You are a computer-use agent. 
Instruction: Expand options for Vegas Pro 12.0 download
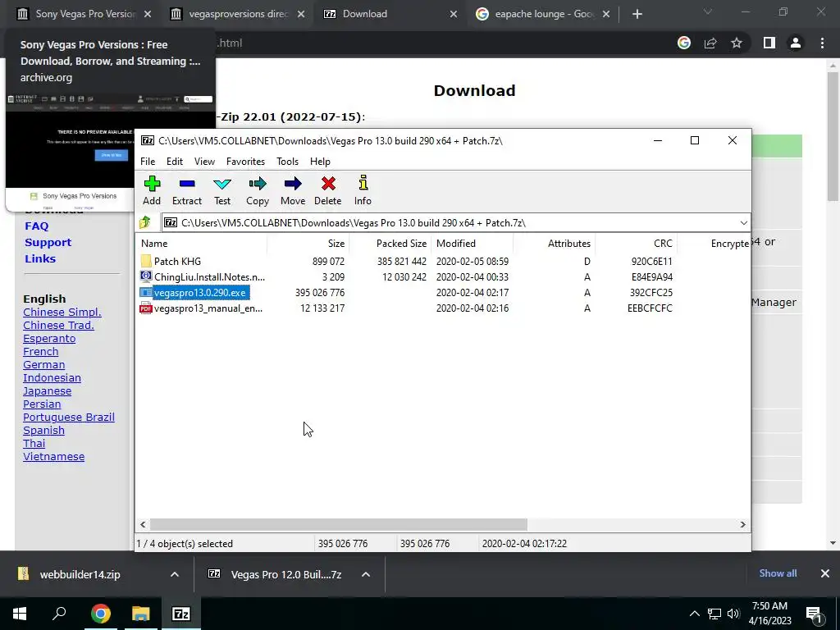[366, 574]
